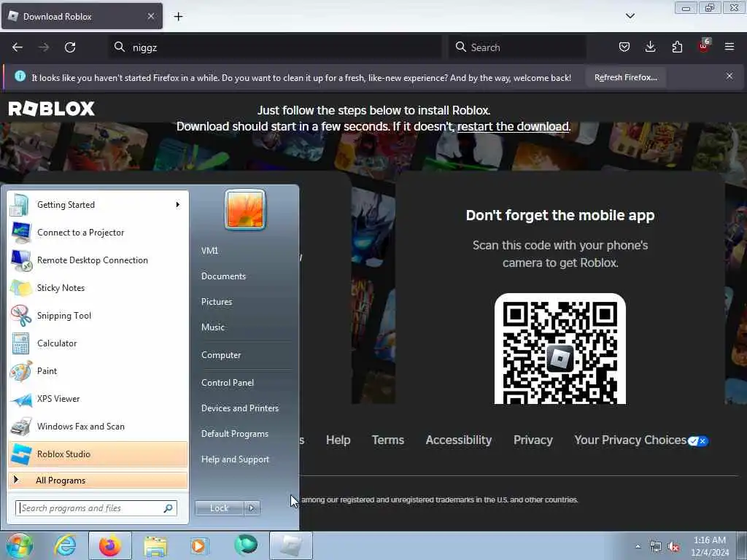Go back using the browser back arrow
747x560 pixels.
(18, 47)
